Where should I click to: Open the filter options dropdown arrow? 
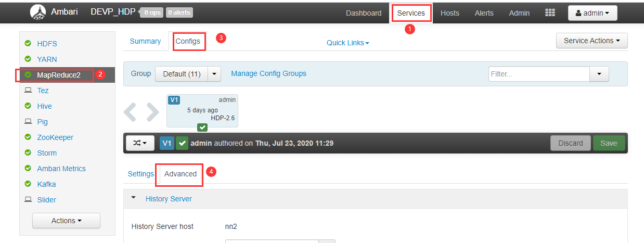(x=599, y=74)
